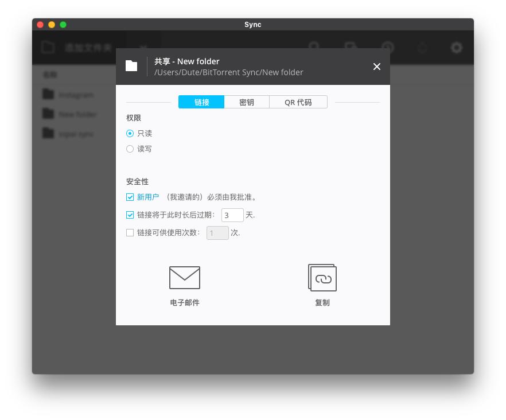Click the search icon in the top toolbar
506x420 pixels.
tap(313, 48)
